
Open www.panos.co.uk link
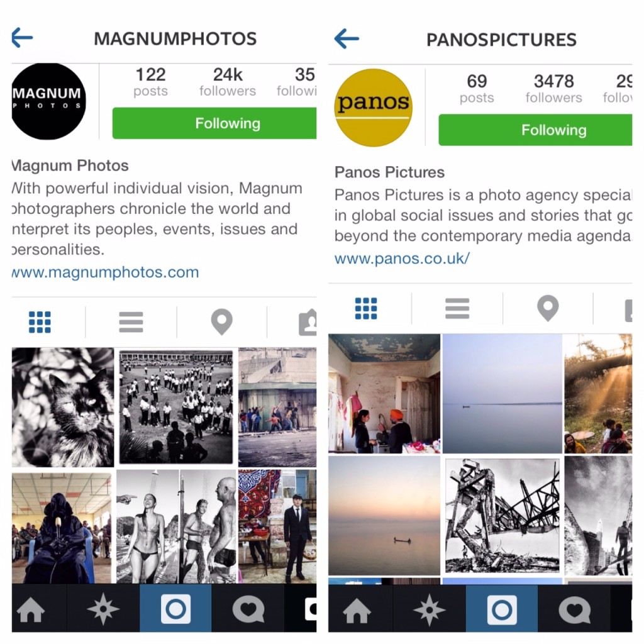coord(402,258)
